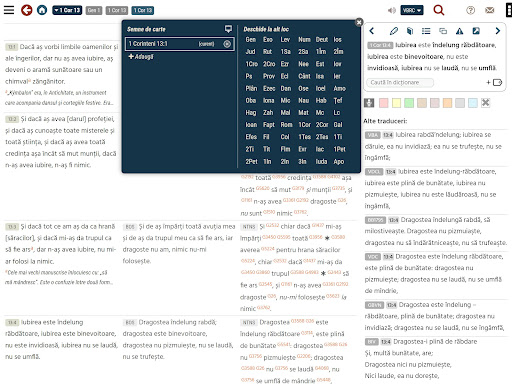This screenshot has width=512, height=384.
Task: Open the home page icon
Action: point(42,10)
